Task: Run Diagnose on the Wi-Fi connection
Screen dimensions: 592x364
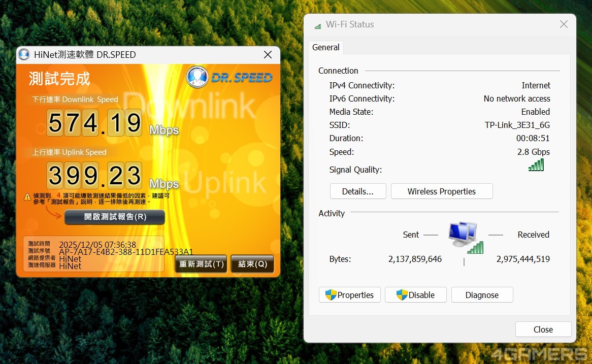Action: tap(482, 295)
